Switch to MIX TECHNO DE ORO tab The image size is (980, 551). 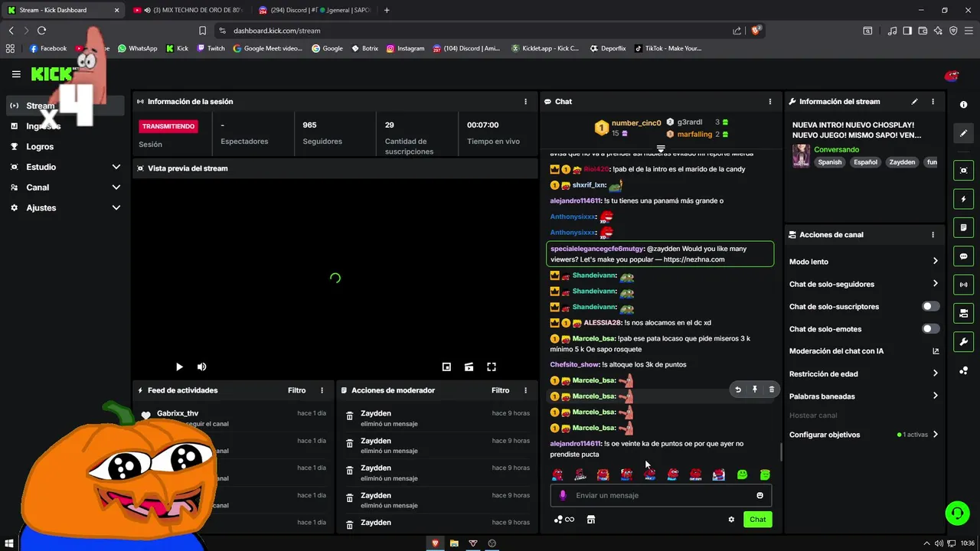(188, 10)
